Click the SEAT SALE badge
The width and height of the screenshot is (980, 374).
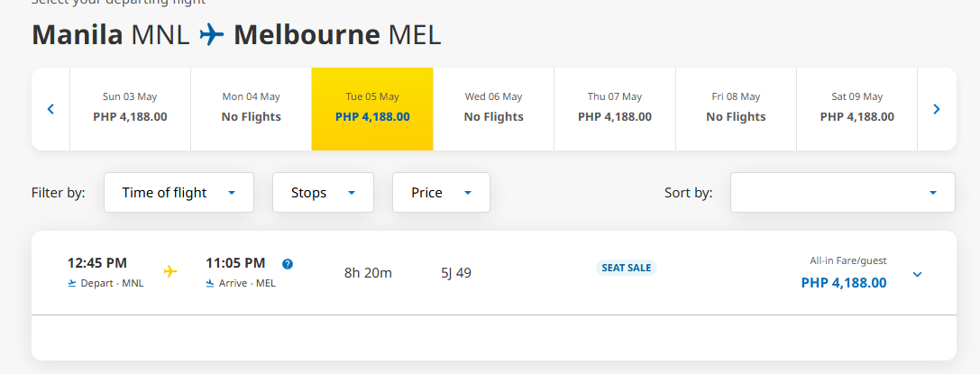coord(627,268)
